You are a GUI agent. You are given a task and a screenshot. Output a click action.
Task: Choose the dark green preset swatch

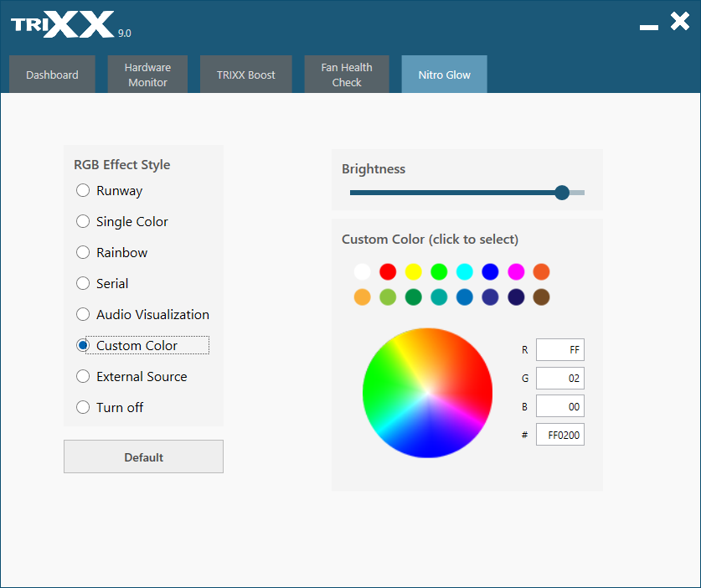(414, 297)
